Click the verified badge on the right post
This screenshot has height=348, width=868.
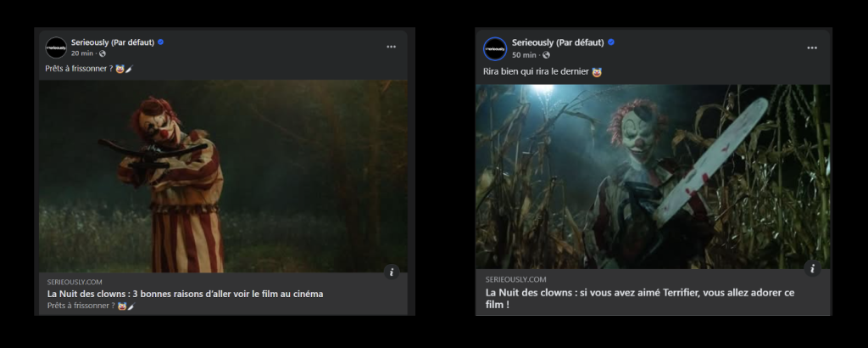click(610, 42)
